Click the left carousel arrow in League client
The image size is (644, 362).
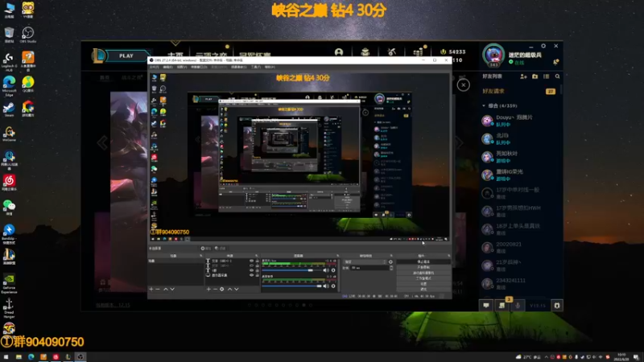102,143
